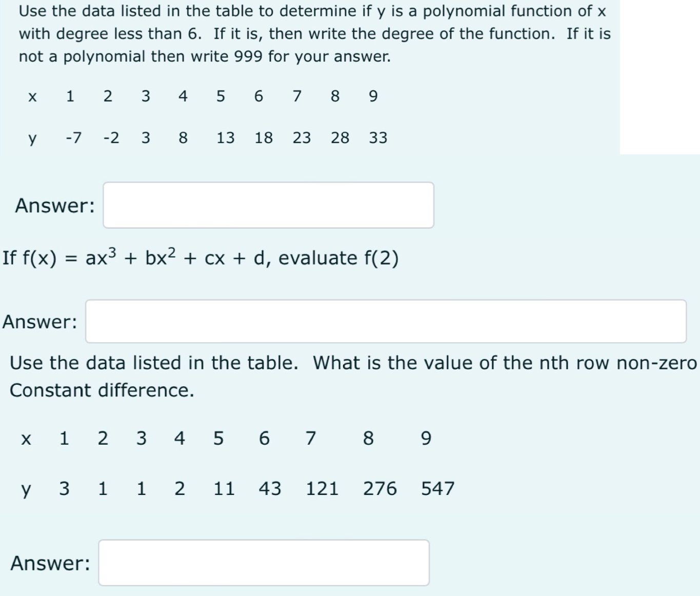Click the bottom Answer input field
Viewport: 700px width, 596px height.
263,563
